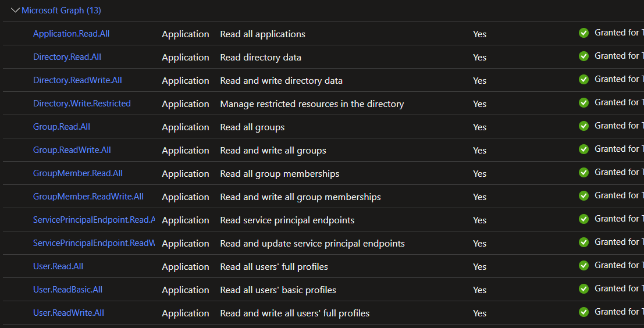Click green granted checkmark for User.Read.All
The image size is (644, 328).
click(x=583, y=266)
